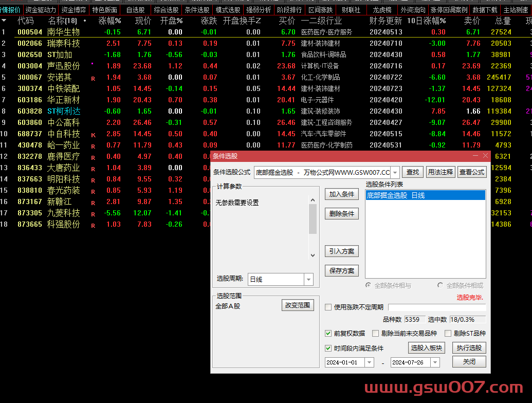
Task: Click the 删除条件 button
Action: [x=342, y=214]
